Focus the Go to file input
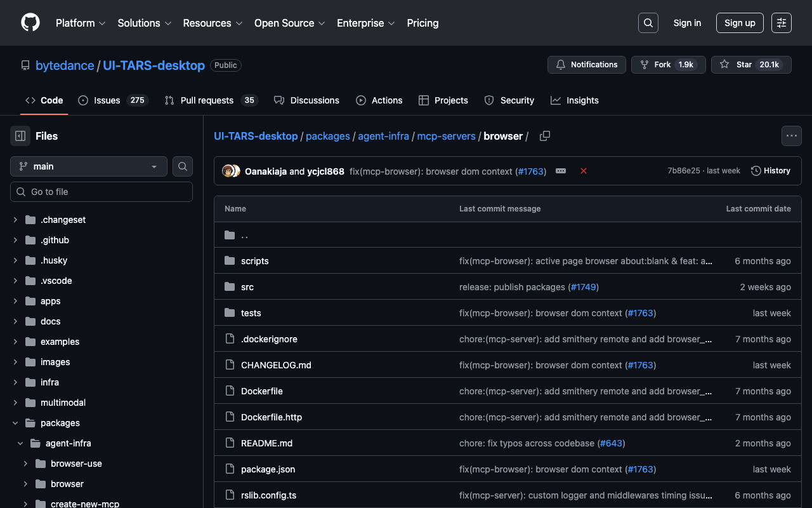This screenshot has height=508, width=812. click(x=108, y=192)
